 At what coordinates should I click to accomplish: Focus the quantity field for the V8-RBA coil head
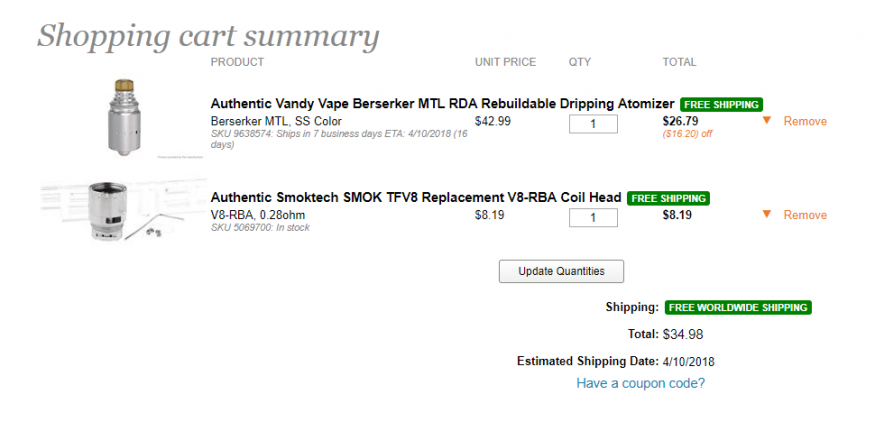click(x=593, y=217)
